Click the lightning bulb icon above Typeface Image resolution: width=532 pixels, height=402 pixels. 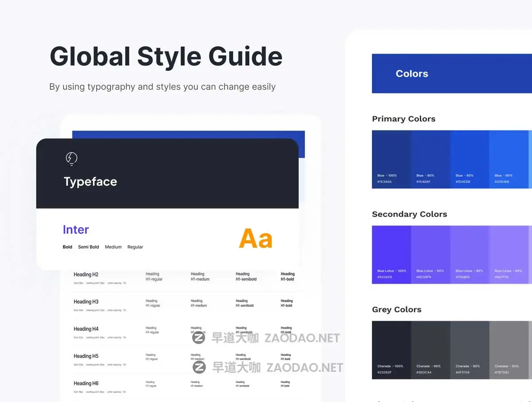point(71,158)
